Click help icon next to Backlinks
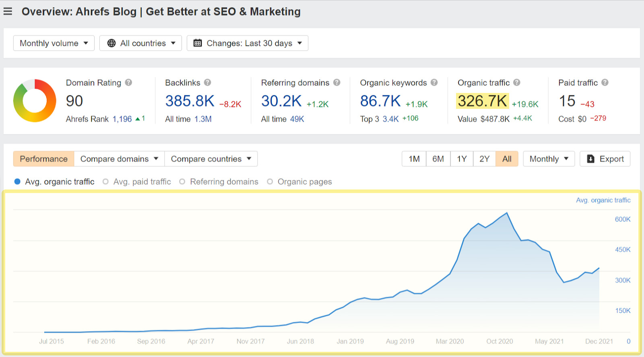 [207, 83]
